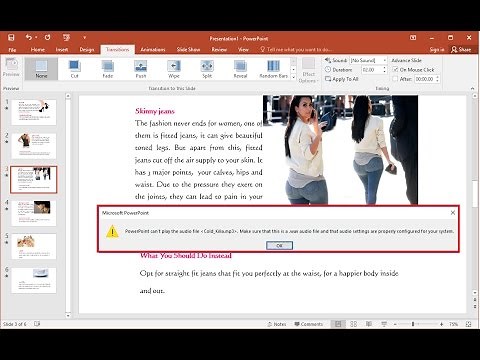Close the Microsoft PowerPoint error dialog

coord(453,213)
